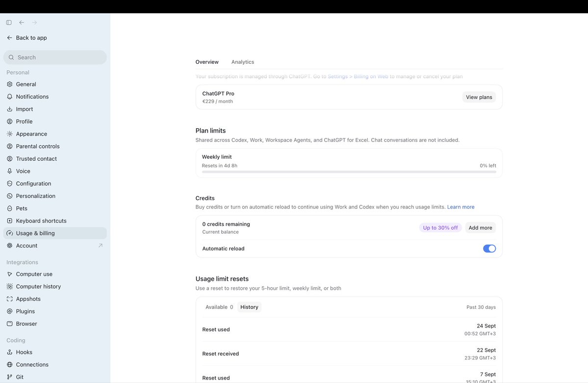Click the Git branch icon
Viewport: 588px width, 383px height.
10,377
